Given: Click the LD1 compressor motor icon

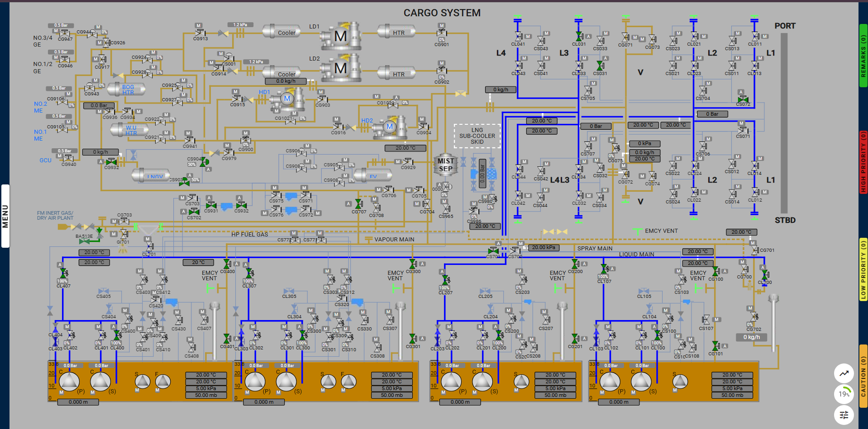Looking at the screenshot, I should (341, 36).
